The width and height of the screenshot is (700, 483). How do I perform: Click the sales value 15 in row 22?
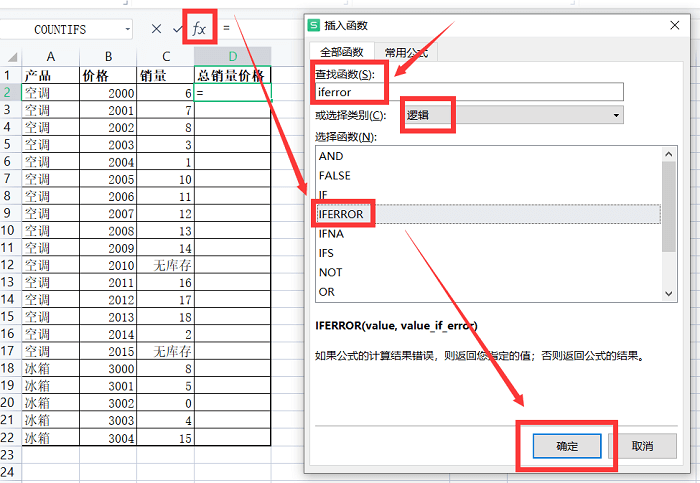[x=166, y=438]
